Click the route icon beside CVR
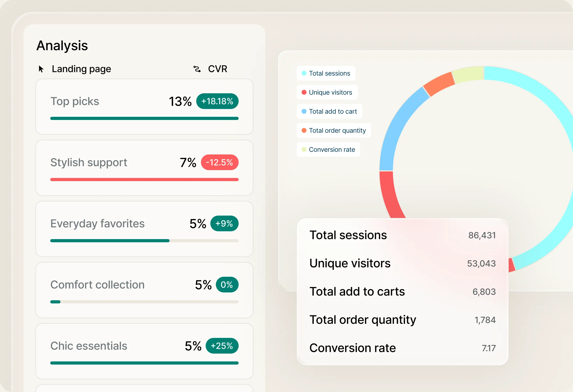The image size is (573, 392). 197,69
